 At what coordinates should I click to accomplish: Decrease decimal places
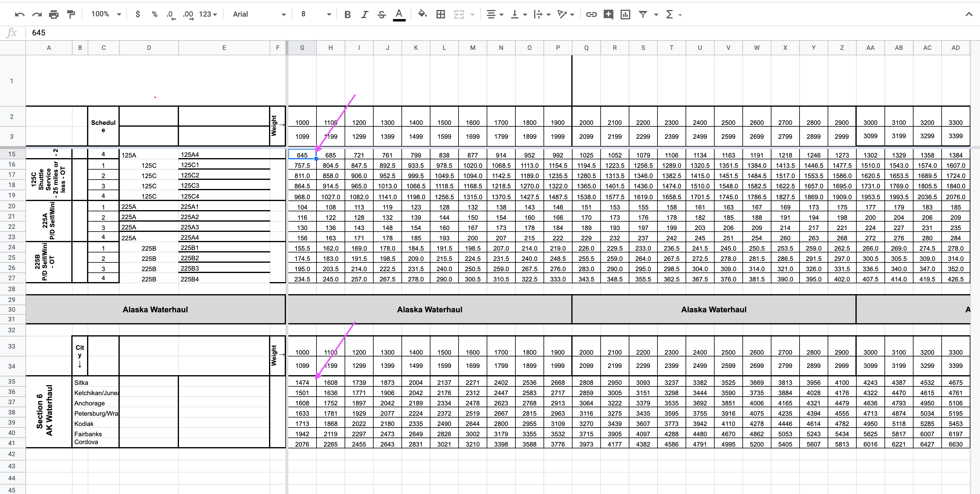[170, 15]
